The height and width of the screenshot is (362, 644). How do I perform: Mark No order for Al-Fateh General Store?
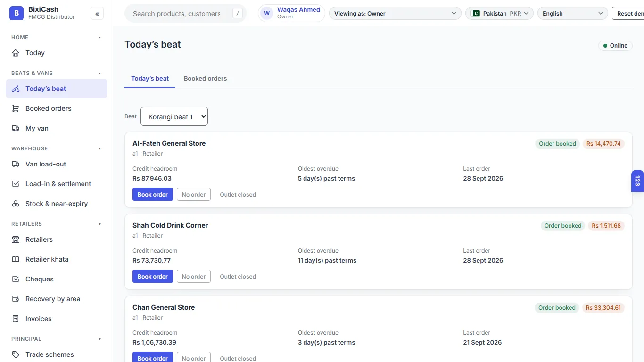click(194, 195)
